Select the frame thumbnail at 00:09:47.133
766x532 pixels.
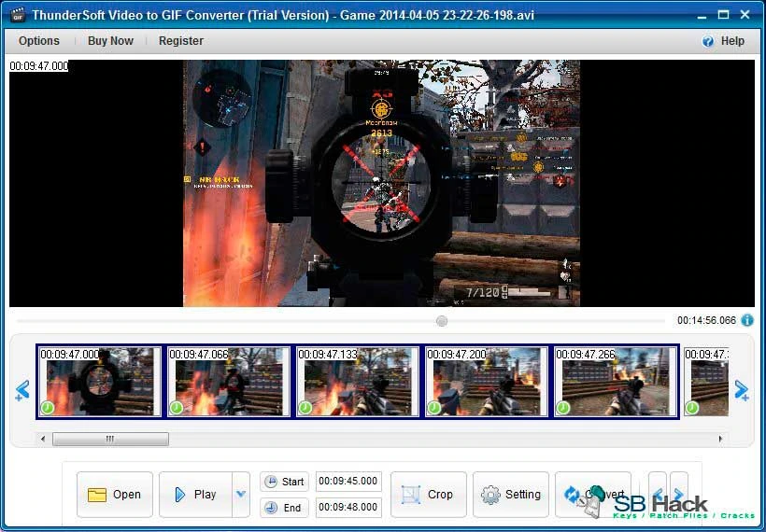357,381
